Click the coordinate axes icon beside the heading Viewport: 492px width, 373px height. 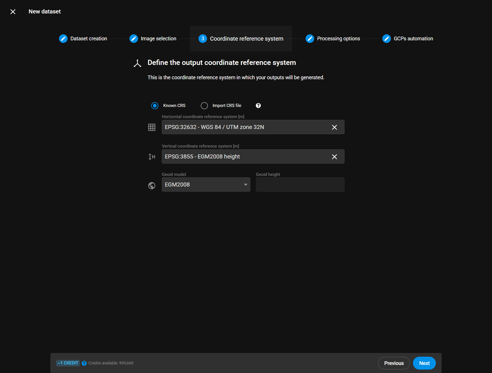pos(137,63)
